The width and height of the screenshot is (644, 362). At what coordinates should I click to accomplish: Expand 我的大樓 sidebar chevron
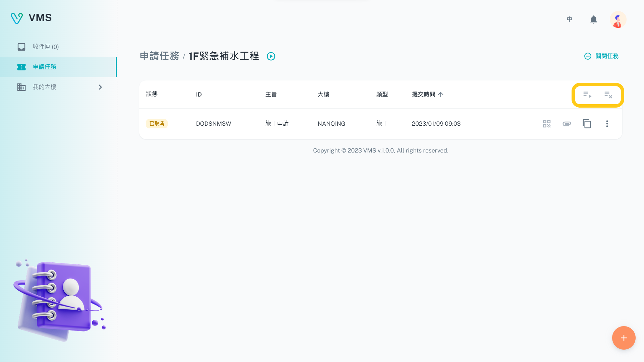[100, 87]
